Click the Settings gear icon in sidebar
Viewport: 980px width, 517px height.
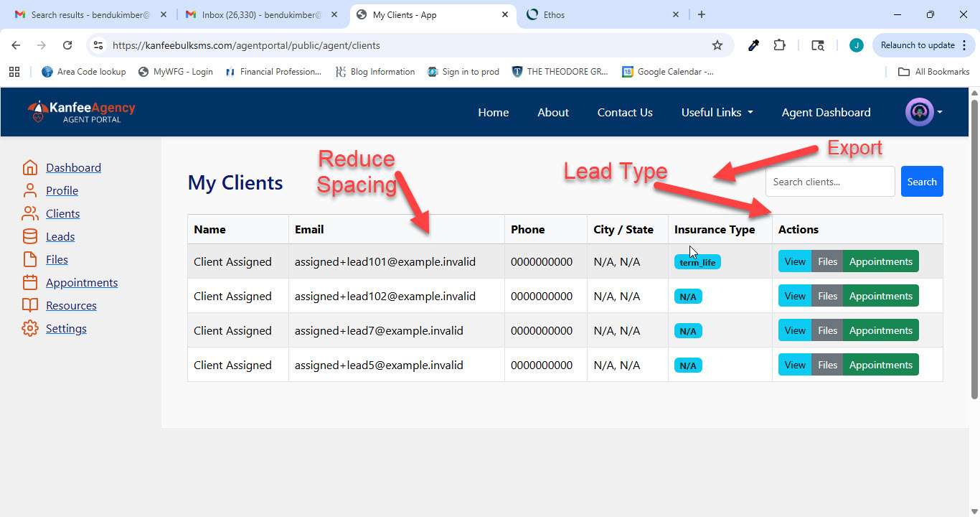coord(29,328)
